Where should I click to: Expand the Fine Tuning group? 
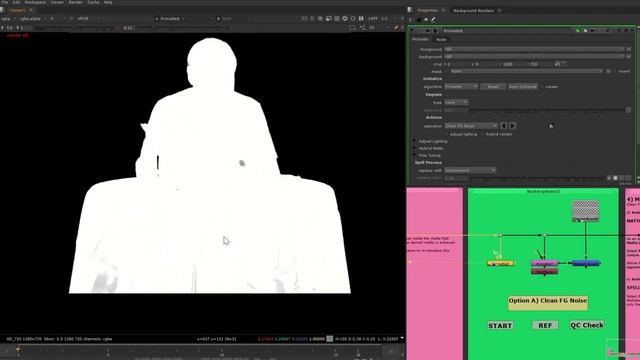pyautogui.click(x=415, y=156)
